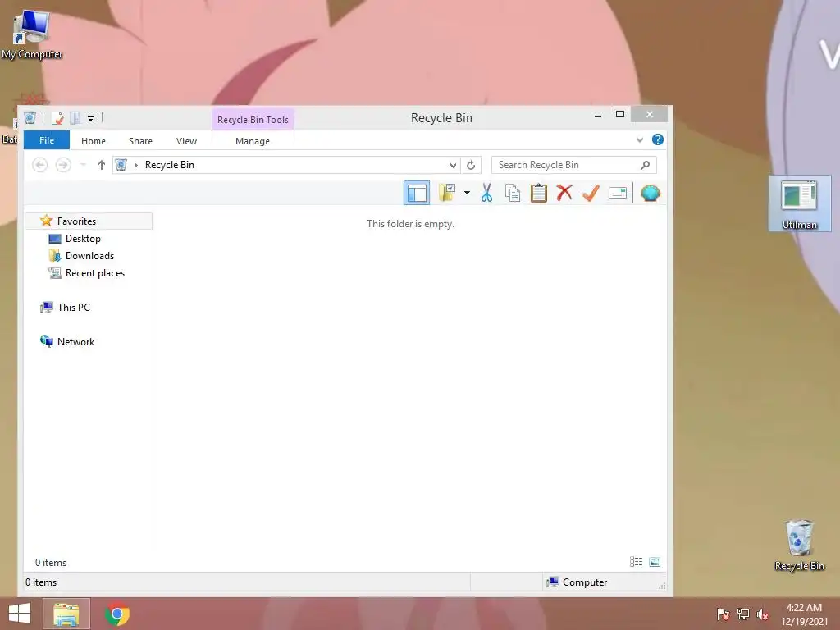840x630 pixels.
Task: Toggle the navigation pane layout button
Action: 416,193
